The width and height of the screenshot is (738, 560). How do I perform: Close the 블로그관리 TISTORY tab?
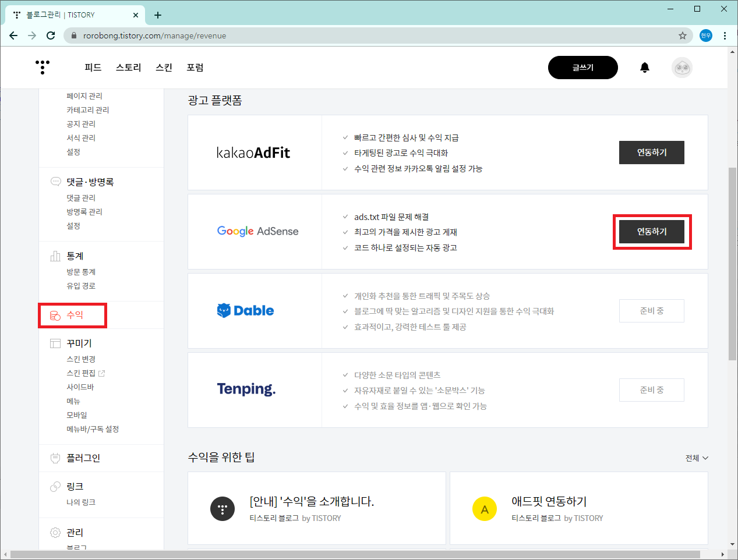[x=136, y=15]
